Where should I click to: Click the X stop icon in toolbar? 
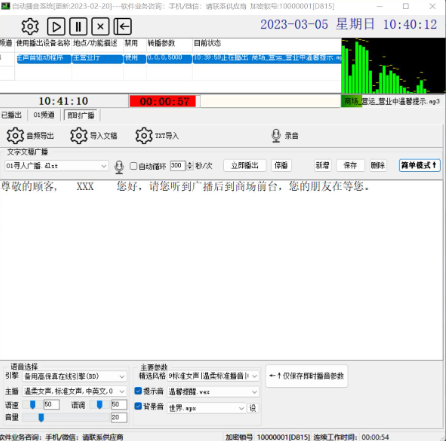(100, 26)
